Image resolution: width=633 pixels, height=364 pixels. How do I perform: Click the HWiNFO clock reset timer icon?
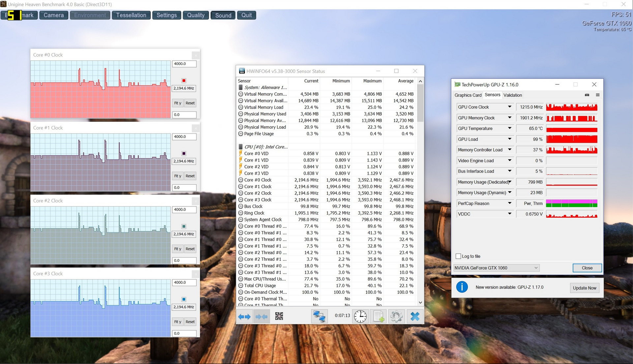pos(360,317)
